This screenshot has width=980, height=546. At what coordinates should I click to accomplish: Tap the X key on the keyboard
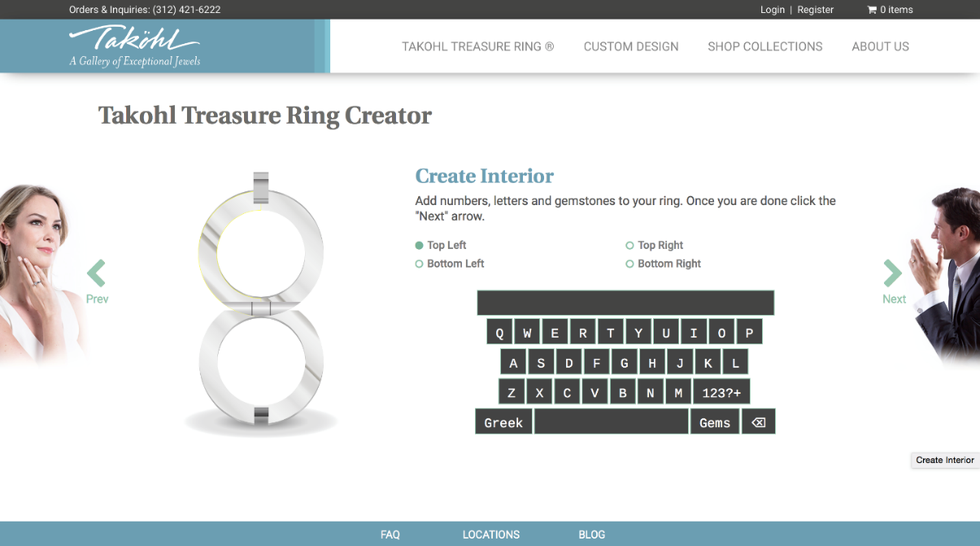coord(539,392)
